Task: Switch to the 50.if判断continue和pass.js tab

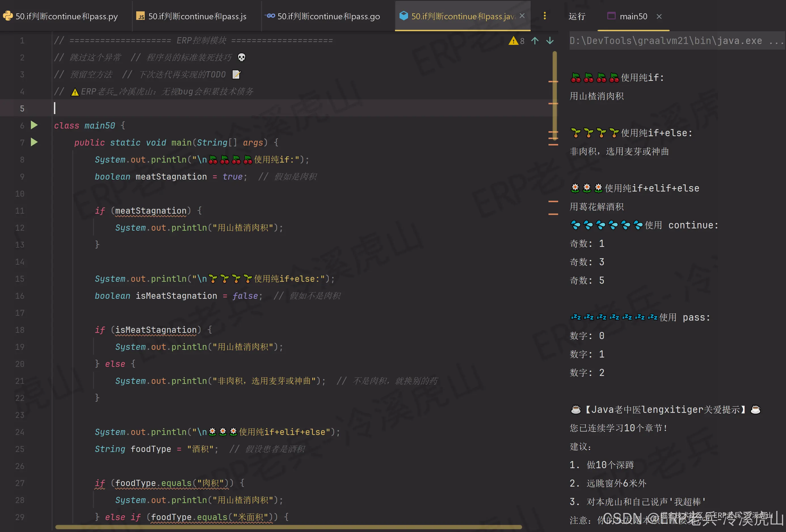Action: [x=197, y=16]
